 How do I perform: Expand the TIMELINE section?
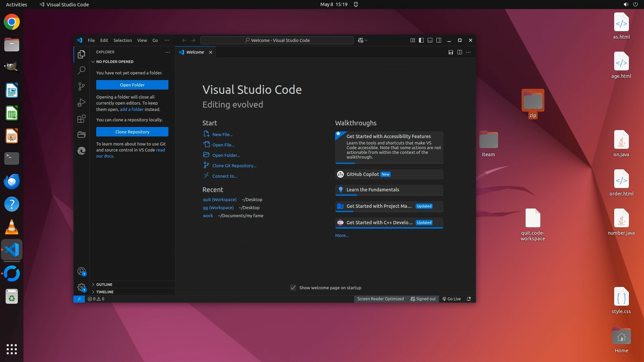coord(105,292)
